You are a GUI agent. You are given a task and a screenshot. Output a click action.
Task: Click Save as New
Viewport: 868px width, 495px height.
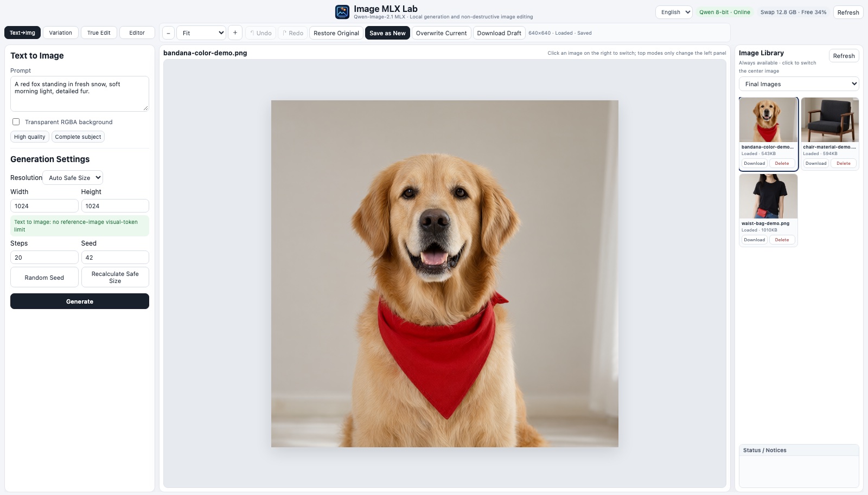tap(387, 33)
